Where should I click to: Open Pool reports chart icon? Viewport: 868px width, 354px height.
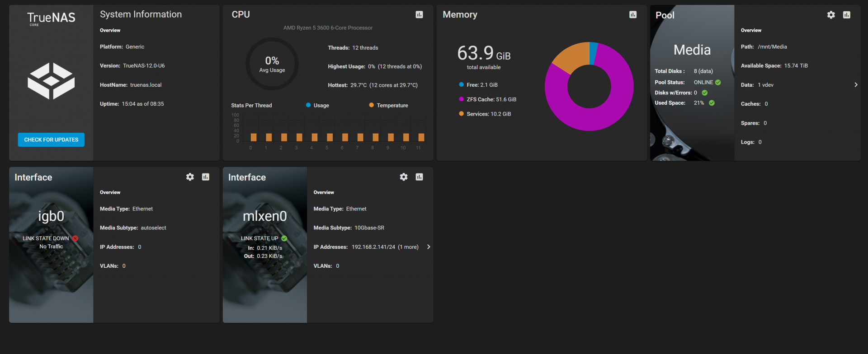click(847, 15)
